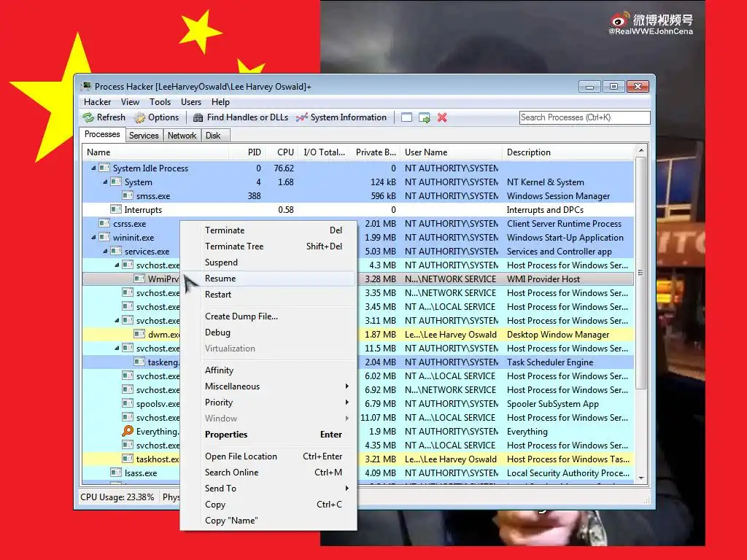Switch to the Network tab
The image size is (747, 560).
pos(182,136)
